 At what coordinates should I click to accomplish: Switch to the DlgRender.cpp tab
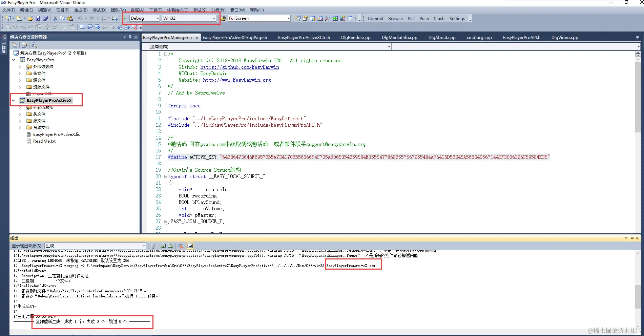click(x=356, y=38)
